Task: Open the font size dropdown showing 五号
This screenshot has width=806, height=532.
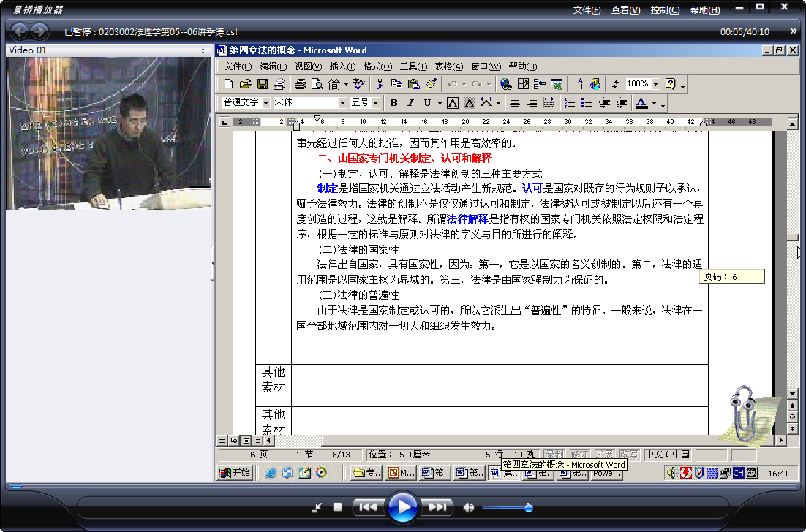Action: click(376, 103)
